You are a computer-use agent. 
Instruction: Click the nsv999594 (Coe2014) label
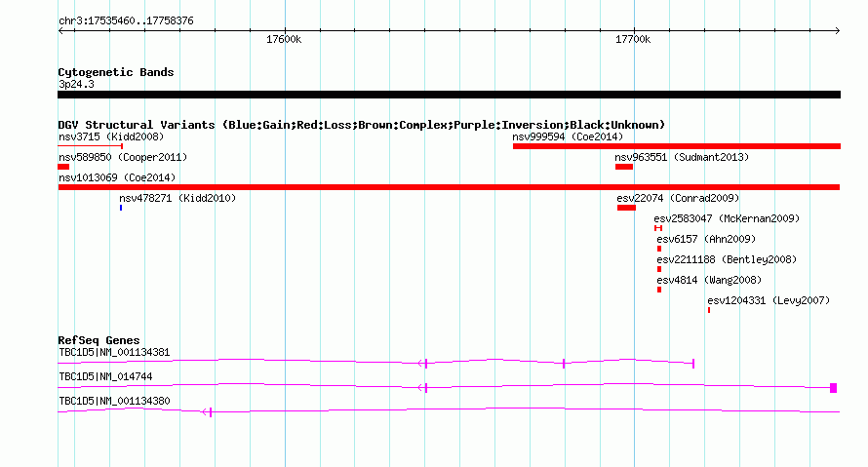pos(568,136)
